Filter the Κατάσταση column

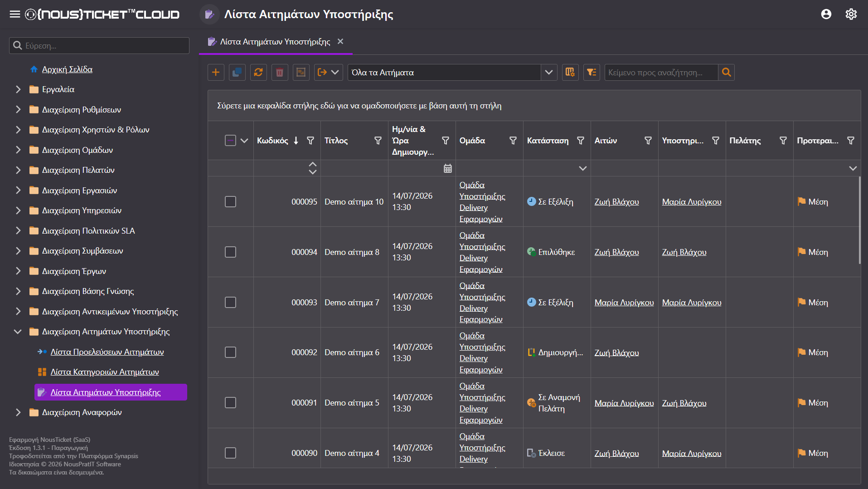click(581, 141)
